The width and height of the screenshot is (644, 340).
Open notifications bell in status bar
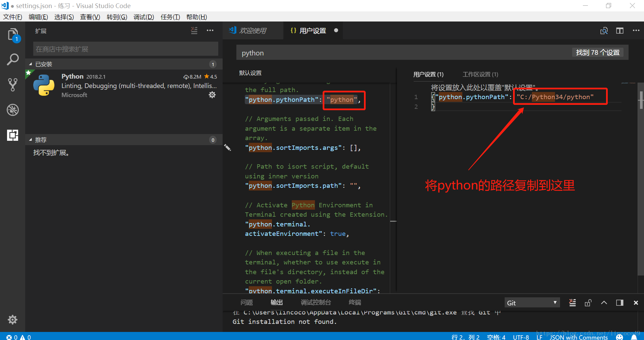point(634,337)
